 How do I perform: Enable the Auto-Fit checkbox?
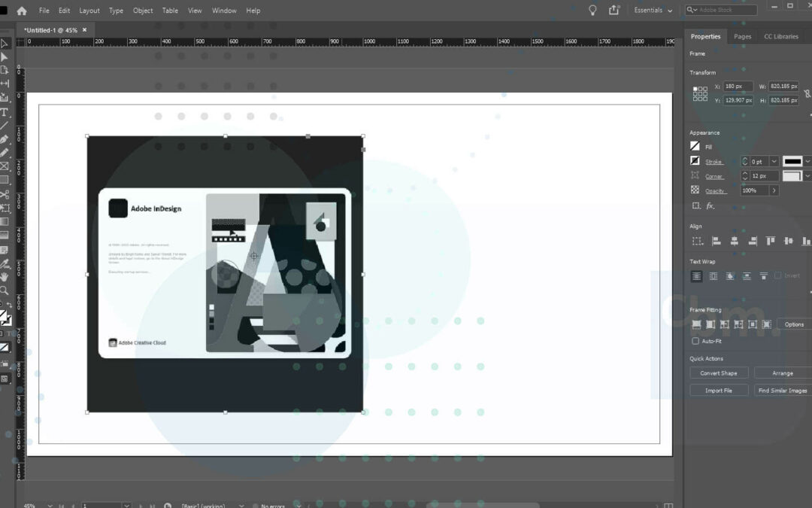coord(695,341)
